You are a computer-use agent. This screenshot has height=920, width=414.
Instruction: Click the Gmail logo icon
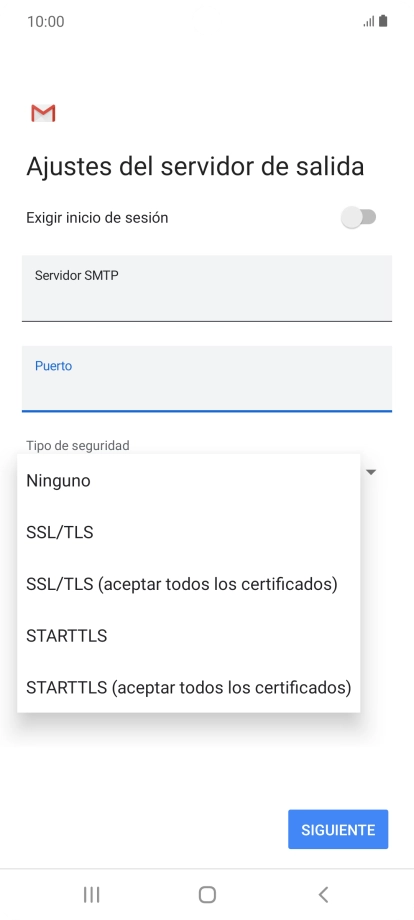43,113
